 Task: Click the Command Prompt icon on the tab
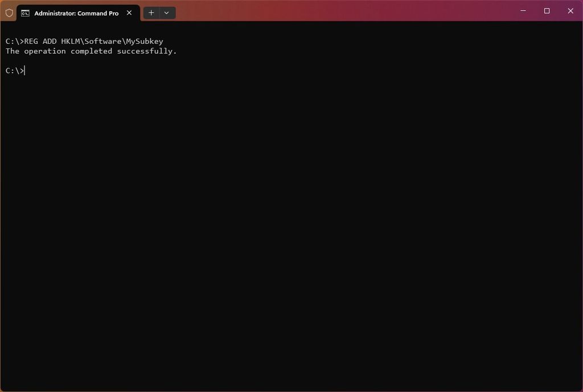point(25,13)
